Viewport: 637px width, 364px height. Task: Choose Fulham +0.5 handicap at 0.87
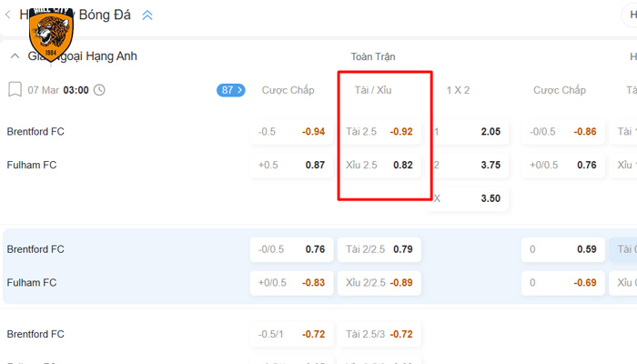point(291,165)
